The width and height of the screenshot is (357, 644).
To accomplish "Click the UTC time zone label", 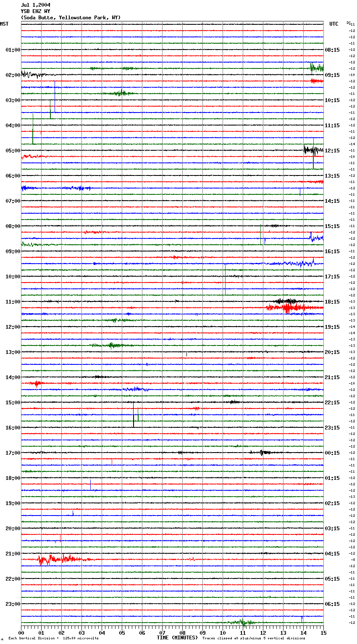I will (334, 24).
